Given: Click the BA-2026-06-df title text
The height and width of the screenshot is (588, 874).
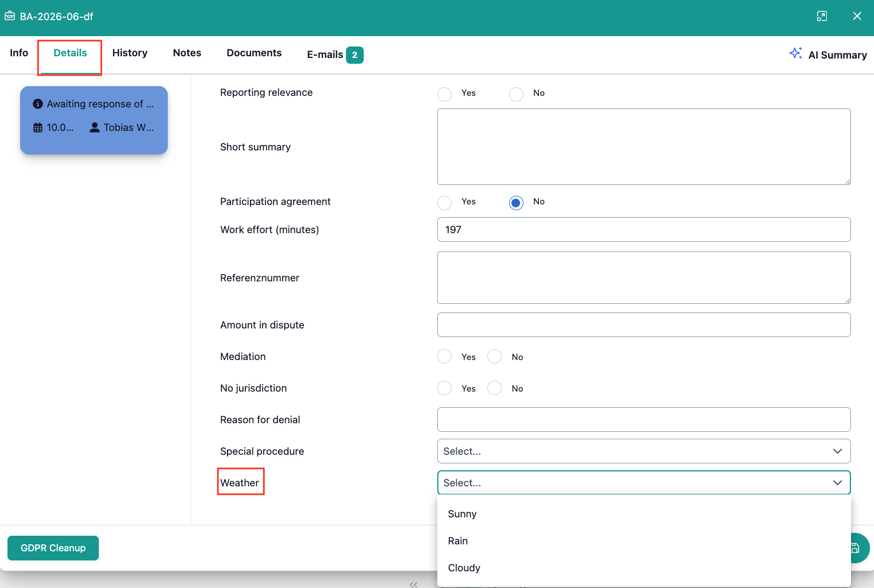Looking at the screenshot, I should (x=56, y=17).
